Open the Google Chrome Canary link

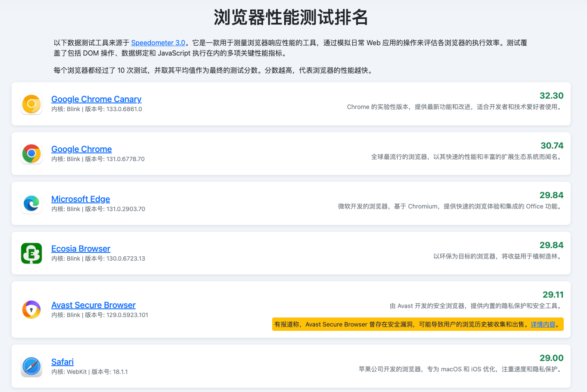pos(96,99)
